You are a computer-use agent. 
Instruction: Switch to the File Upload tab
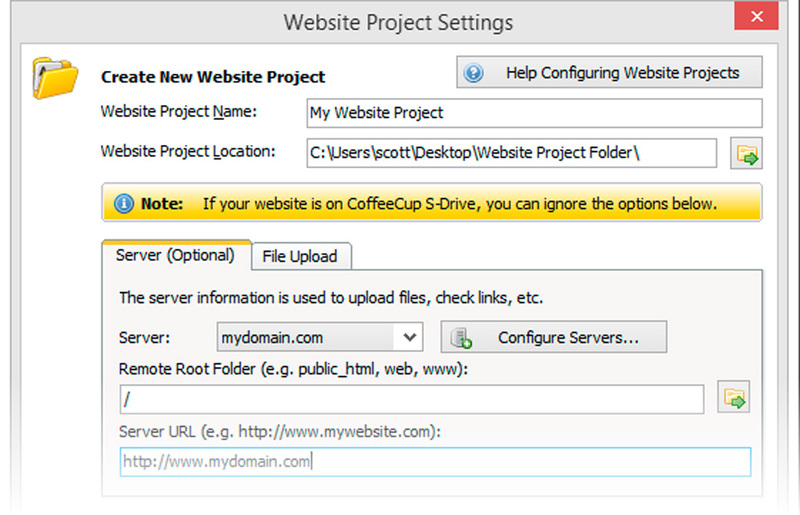click(300, 256)
